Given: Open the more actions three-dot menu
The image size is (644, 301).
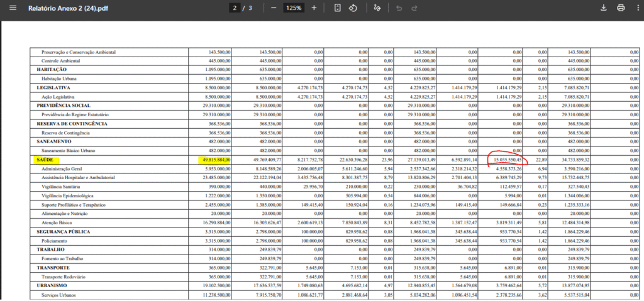Looking at the screenshot, I should pyautogui.click(x=638, y=8).
